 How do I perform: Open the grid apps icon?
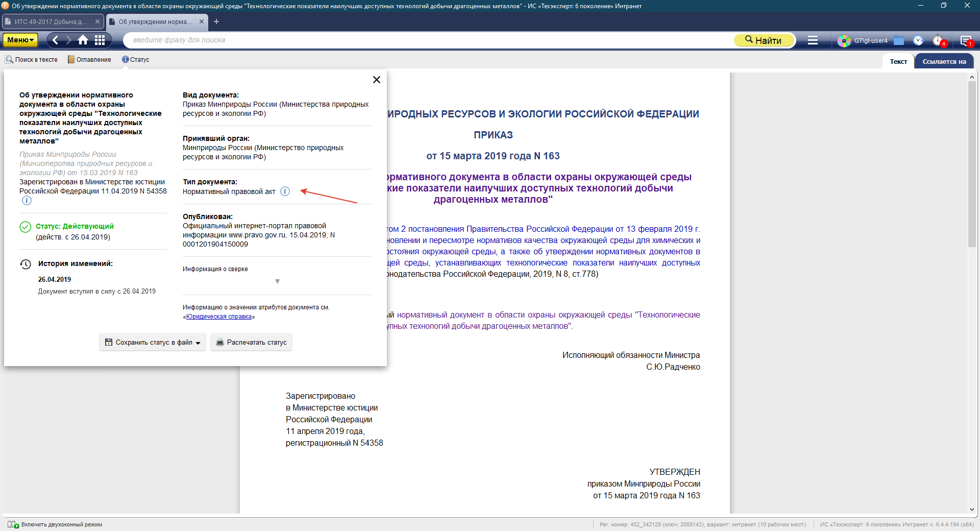100,40
